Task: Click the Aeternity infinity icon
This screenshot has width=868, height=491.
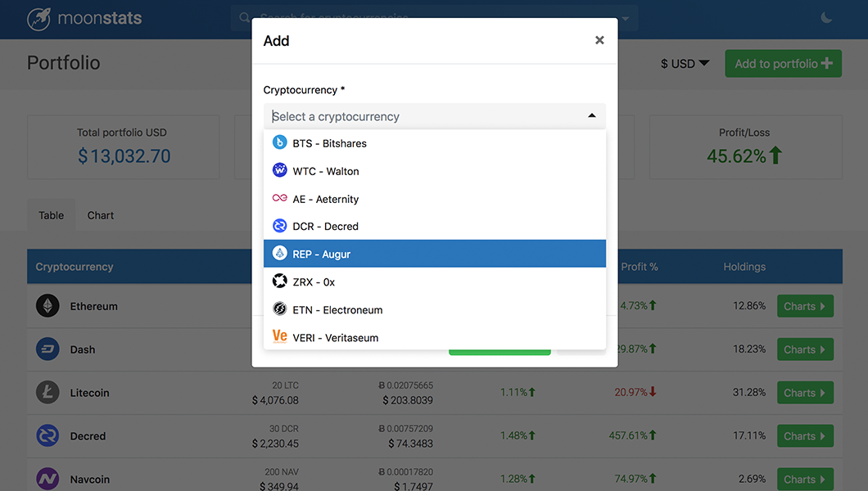Action: tap(279, 198)
